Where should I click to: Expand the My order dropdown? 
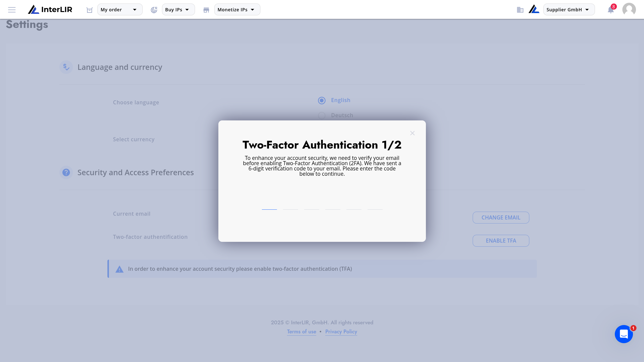click(120, 10)
